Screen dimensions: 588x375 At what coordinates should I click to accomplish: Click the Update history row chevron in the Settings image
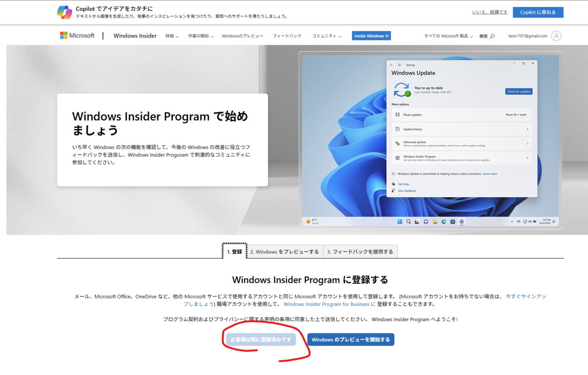[527, 129]
